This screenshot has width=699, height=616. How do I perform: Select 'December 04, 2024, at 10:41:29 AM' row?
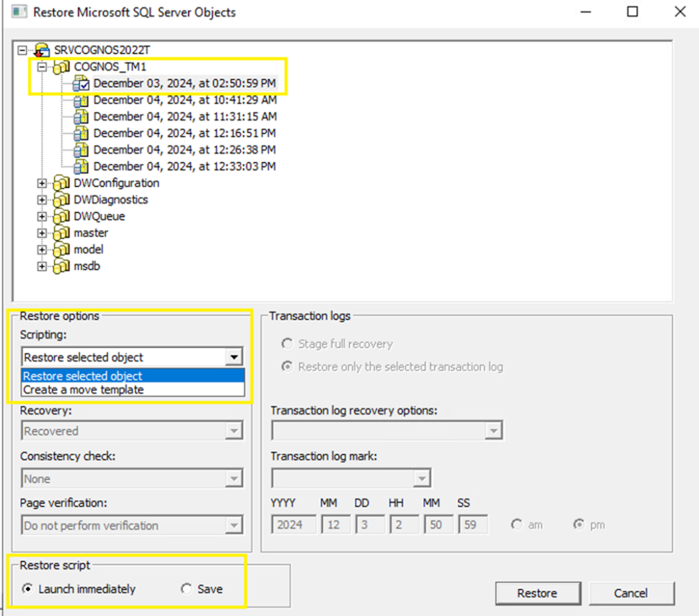tap(185, 100)
